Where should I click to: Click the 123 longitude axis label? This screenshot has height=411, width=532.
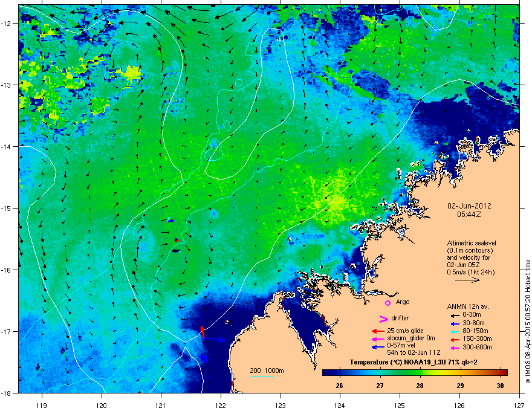(281, 406)
